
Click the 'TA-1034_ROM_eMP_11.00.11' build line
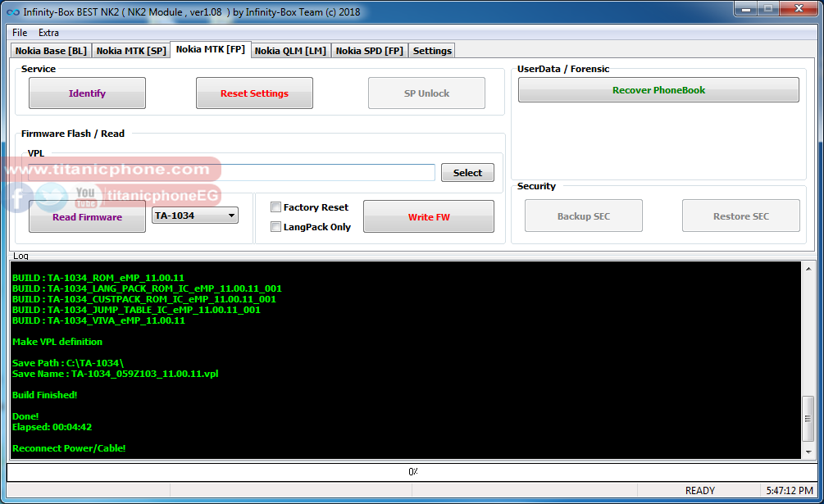click(x=98, y=278)
